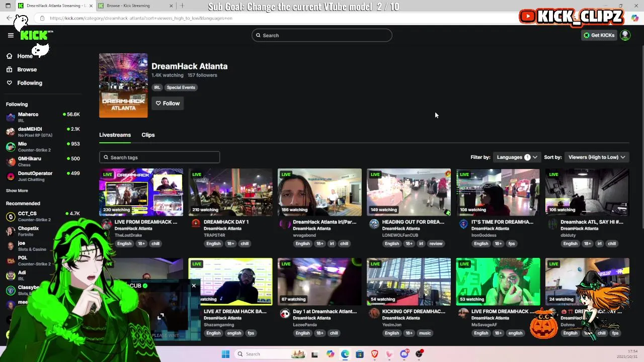Open DREAMHACK DAY 1 stream title
Image resolution: width=644 pixels, height=362 pixels.
(226, 222)
